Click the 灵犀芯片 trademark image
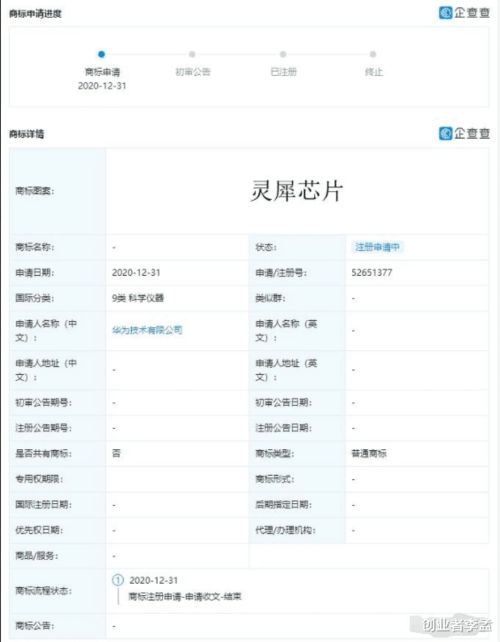 pyautogui.click(x=296, y=191)
